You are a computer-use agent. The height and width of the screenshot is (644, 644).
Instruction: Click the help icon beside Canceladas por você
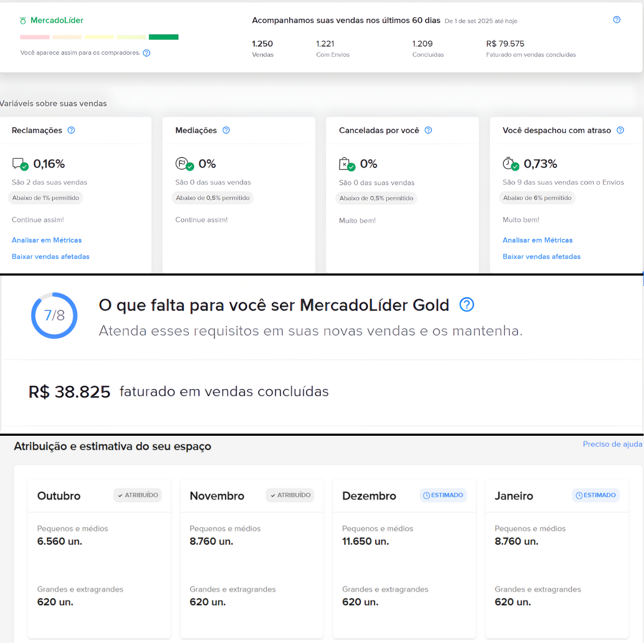pyautogui.click(x=428, y=130)
